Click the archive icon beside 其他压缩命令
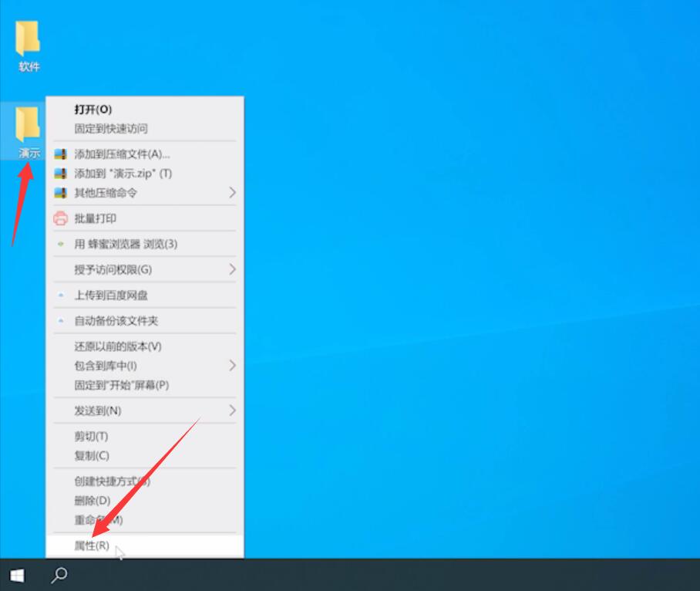This screenshot has height=591, width=700. (x=60, y=193)
